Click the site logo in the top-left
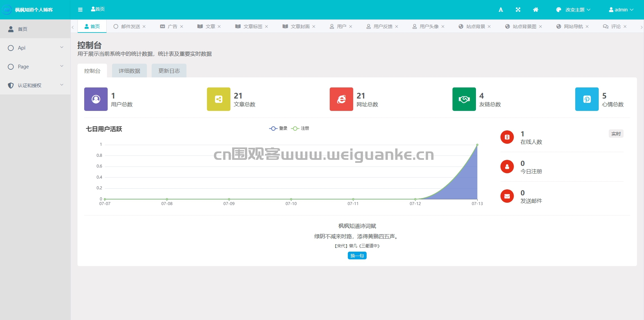 point(7,10)
